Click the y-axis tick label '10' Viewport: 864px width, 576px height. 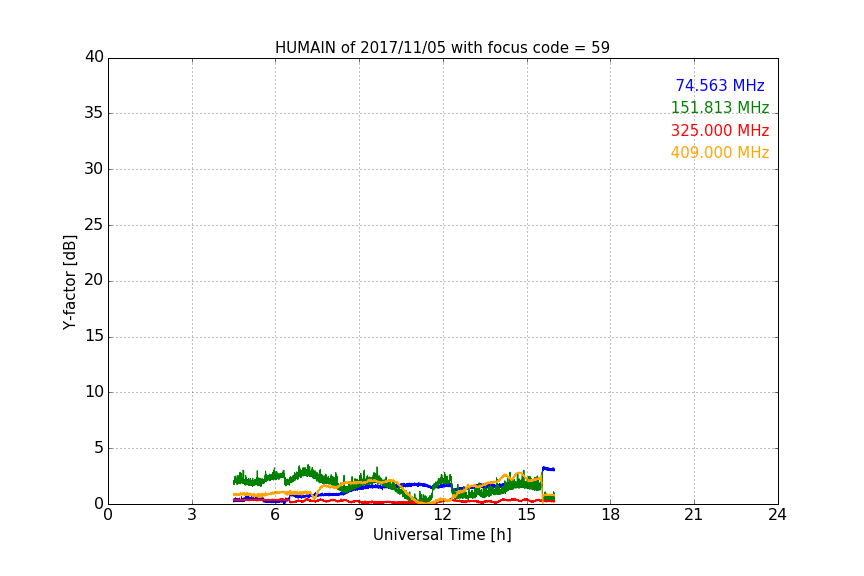[94, 392]
